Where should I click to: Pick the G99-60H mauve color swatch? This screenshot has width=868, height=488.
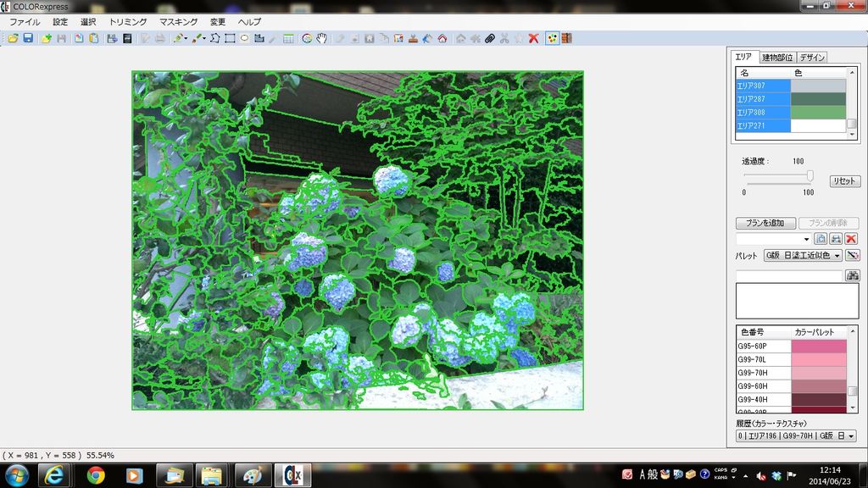point(819,386)
